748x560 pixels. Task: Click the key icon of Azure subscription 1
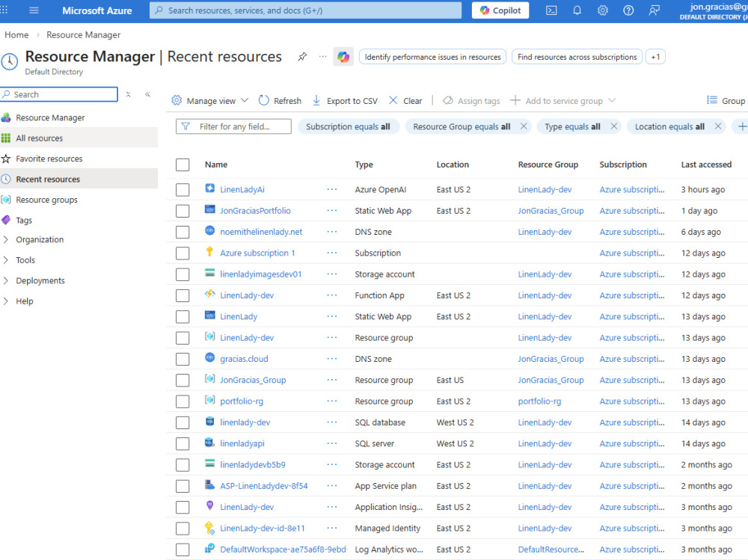point(210,252)
